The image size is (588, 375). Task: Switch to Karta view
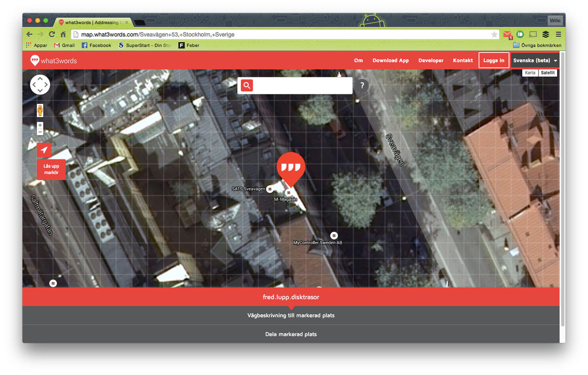pos(530,73)
